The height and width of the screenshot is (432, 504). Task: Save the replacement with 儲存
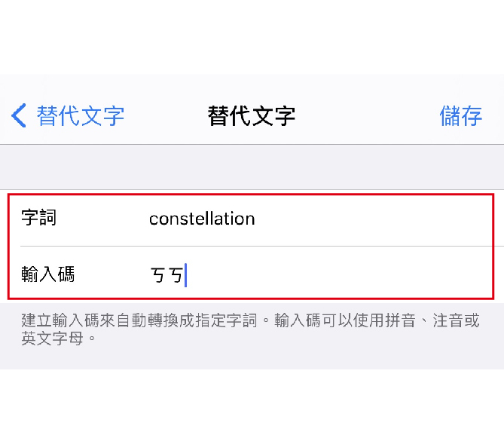point(460,116)
